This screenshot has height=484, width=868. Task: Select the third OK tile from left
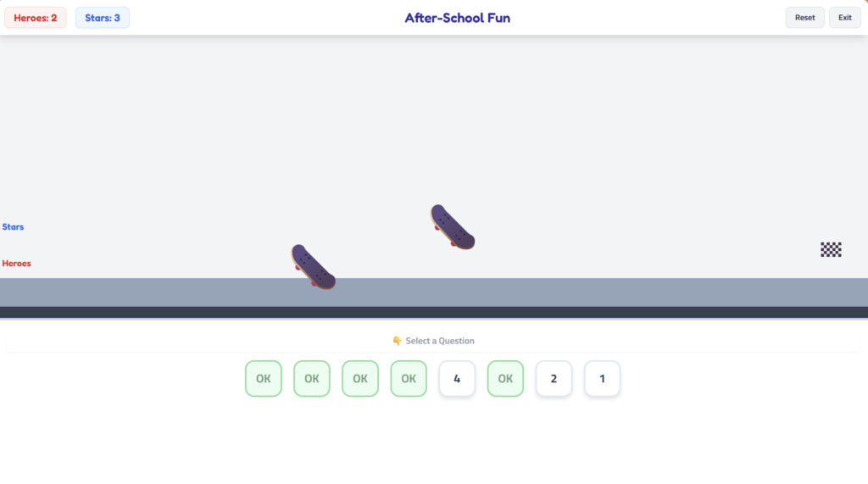(x=360, y=379)
